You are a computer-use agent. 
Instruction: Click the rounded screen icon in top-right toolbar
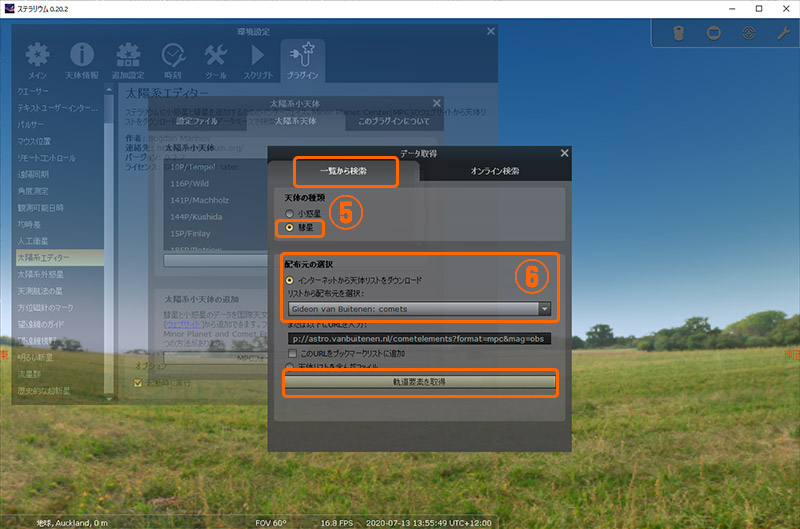click(714, 33)
